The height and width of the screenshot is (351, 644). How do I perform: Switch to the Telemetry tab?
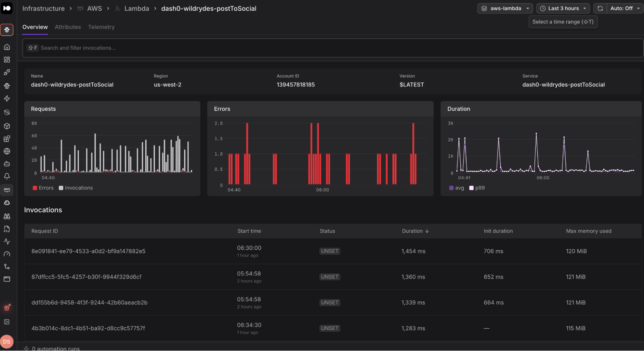point(101,27)
